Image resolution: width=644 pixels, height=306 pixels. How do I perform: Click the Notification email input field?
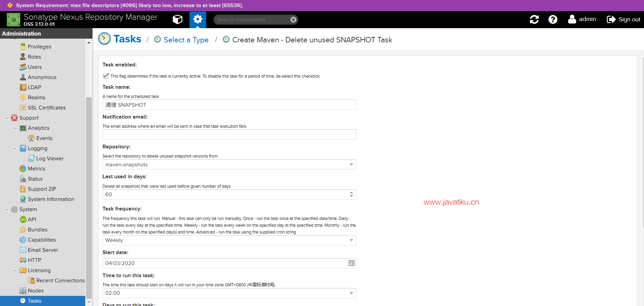click(x=229, y=135)
